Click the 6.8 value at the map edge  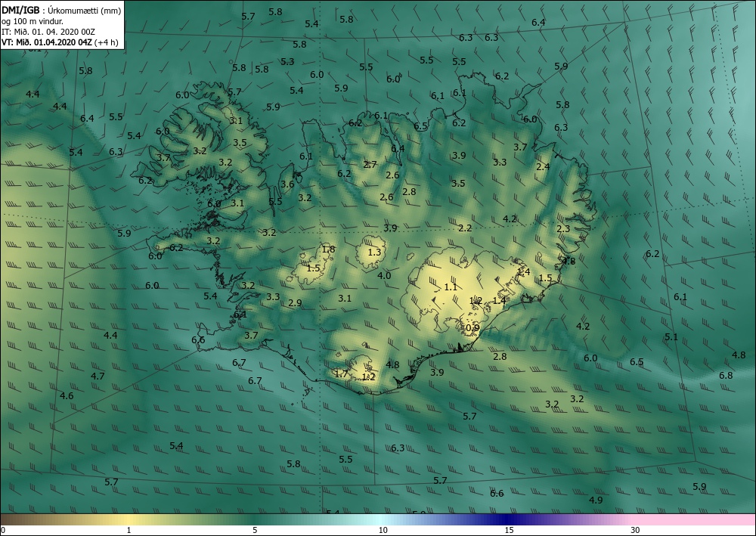tap(726, 375)
